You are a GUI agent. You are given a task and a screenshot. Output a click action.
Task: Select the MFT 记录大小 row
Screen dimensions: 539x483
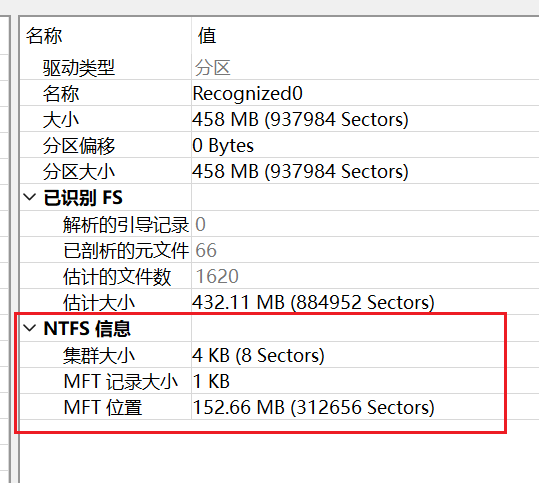[279, 381]
